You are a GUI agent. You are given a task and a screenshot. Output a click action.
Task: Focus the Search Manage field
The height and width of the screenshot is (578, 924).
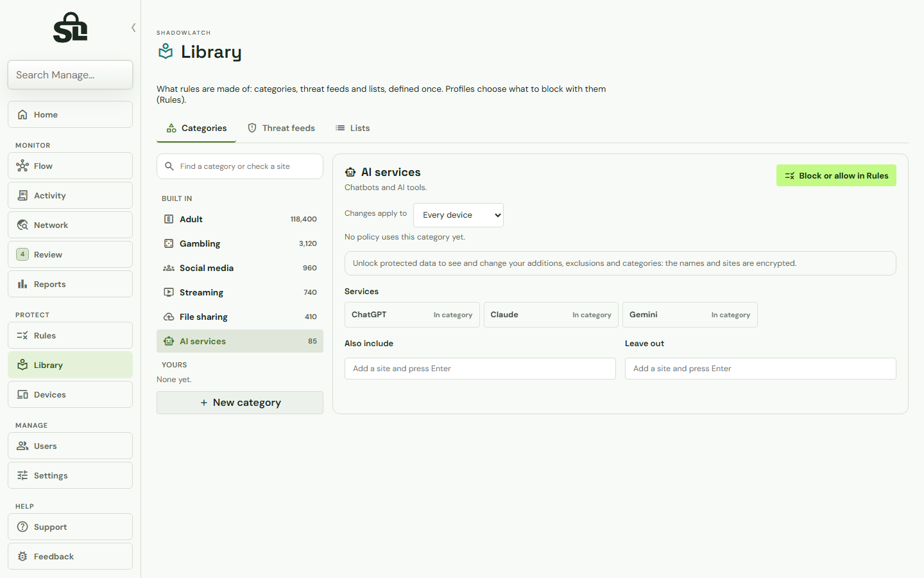click(70, 75)
